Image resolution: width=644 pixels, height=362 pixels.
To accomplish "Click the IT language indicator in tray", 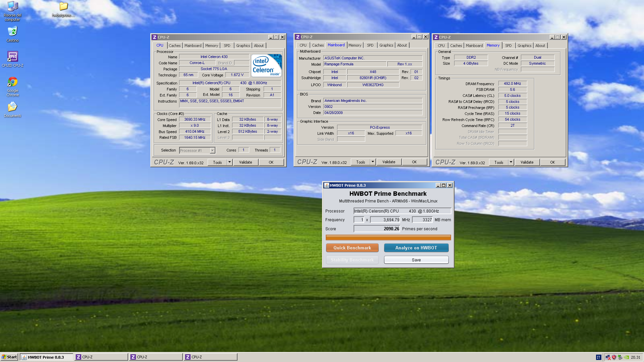I will tap(598, 357).
